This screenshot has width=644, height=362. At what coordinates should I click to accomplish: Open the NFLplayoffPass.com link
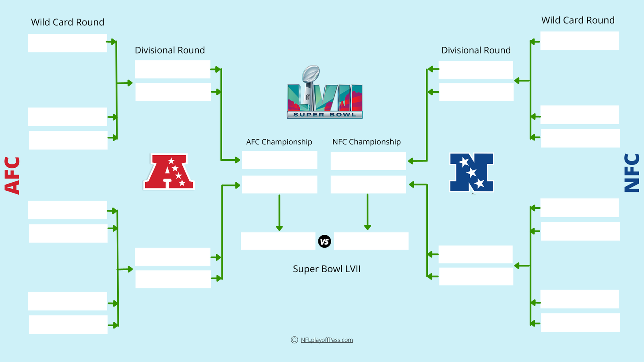point(327,340)
